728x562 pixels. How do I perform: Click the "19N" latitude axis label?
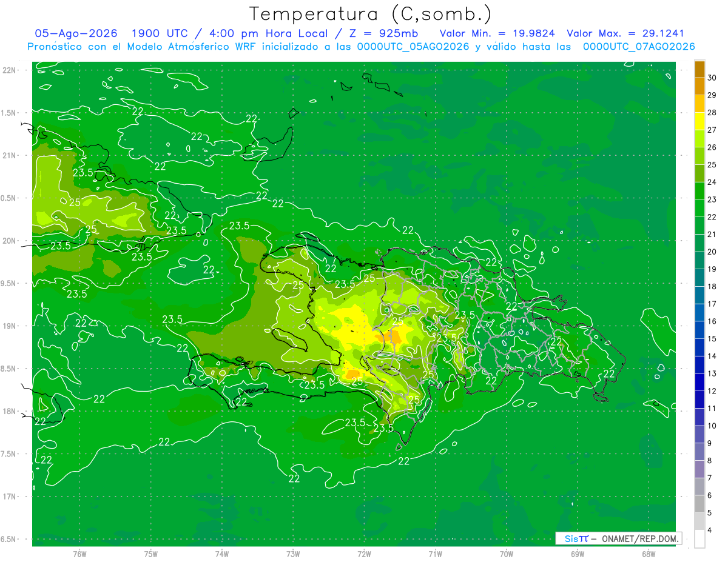point(10,326)
